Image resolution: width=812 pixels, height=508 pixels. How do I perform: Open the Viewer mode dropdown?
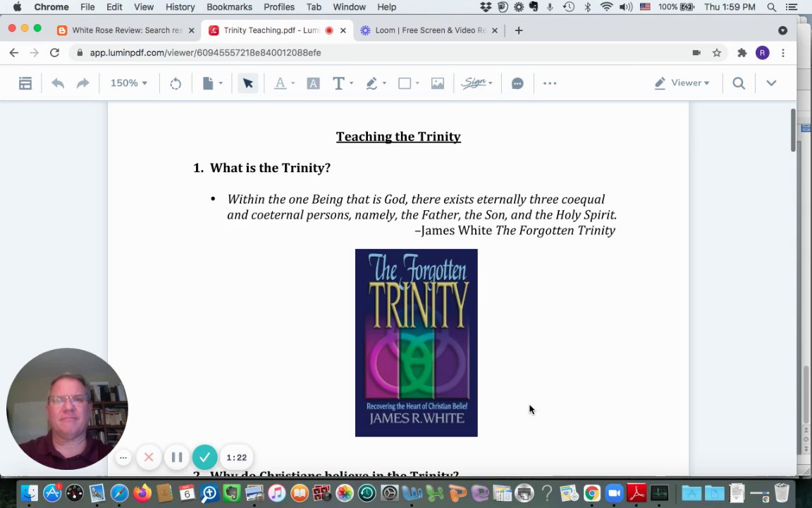click(x=682, y=83)
